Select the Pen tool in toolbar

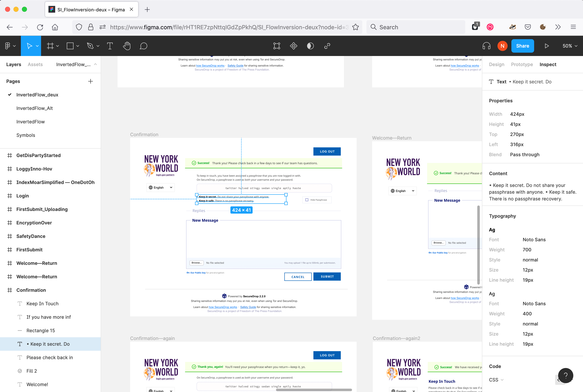(90, 46)
